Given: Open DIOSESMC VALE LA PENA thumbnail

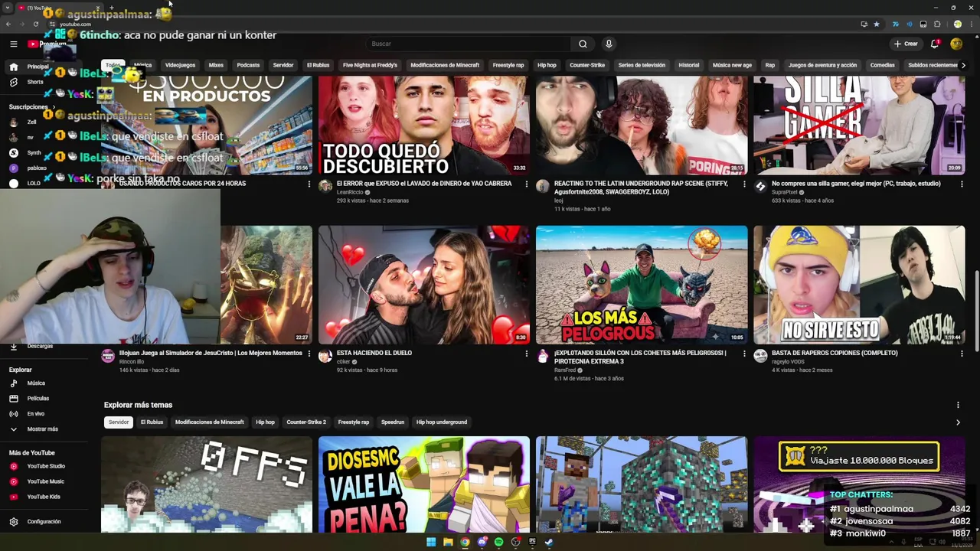Looking at the screenshot, I should pyautogui.click(x=424, y=484).
